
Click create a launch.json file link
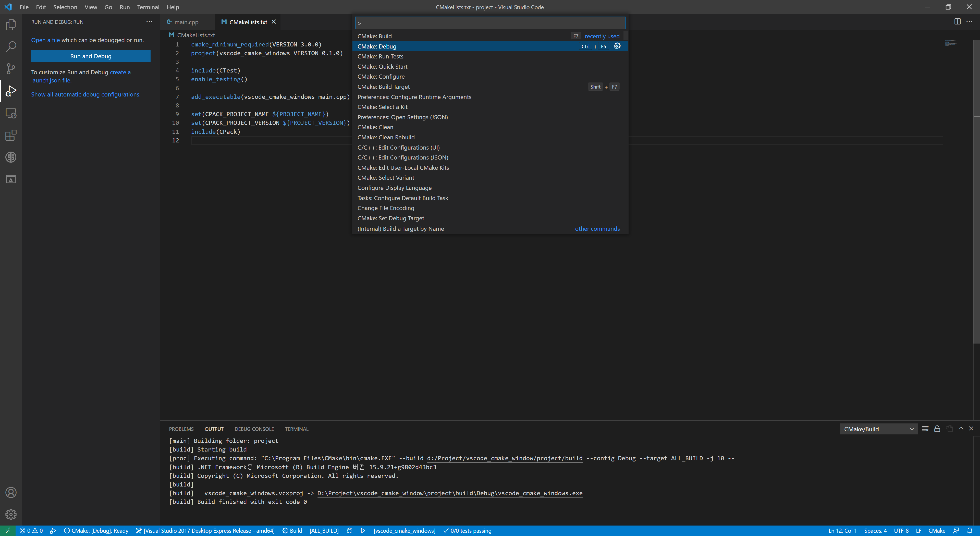coord(81,76)
